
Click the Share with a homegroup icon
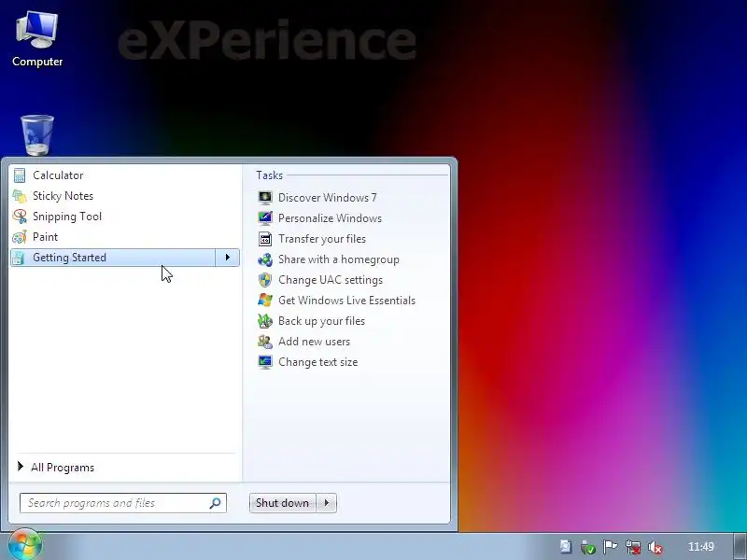coord(265,259)
